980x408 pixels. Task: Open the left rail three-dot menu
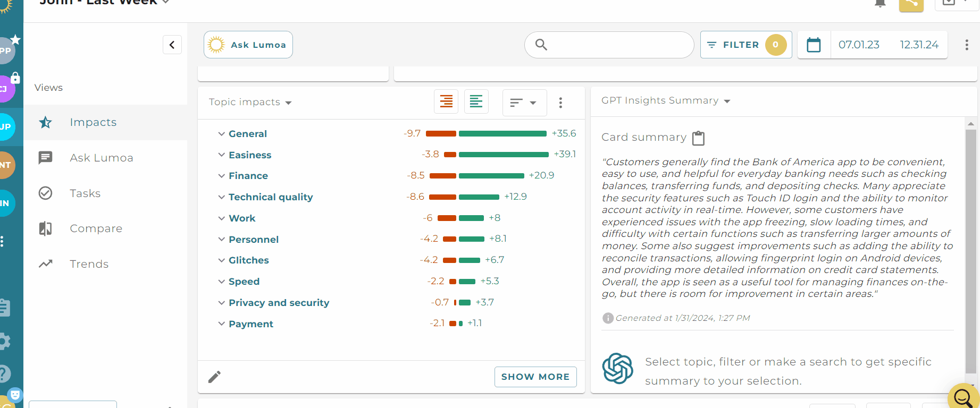tap(3, 242)
